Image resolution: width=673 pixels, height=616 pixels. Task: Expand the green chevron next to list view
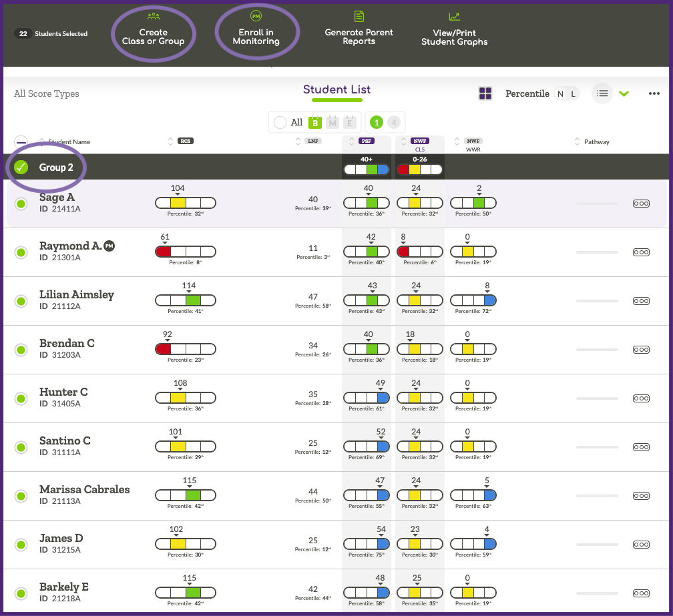[624, 93]
